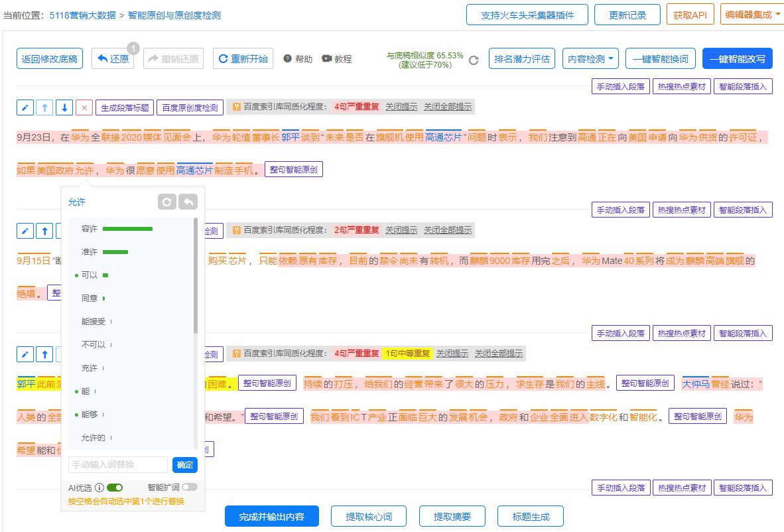The image size is (784, 532).
Task: Select synonym 同意 from the list
Action: (90, 298)
